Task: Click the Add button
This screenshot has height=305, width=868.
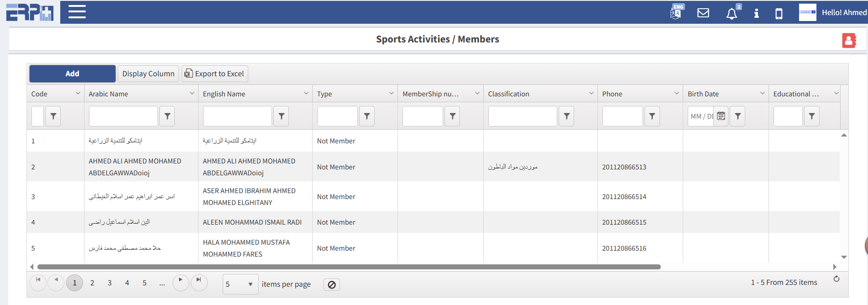Action: (72, 74)
